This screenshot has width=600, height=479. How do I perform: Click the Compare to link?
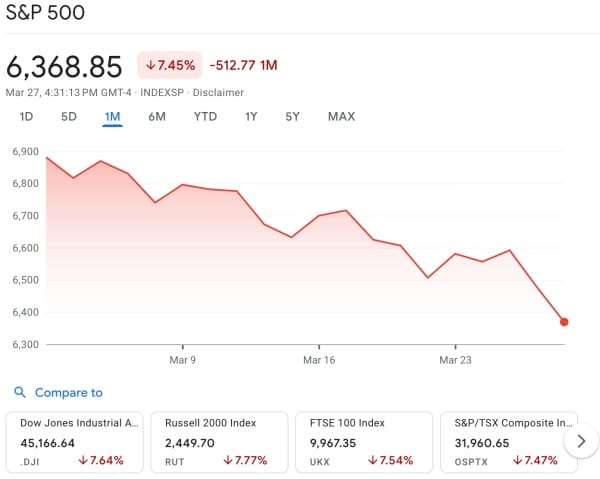pos(68,393)
